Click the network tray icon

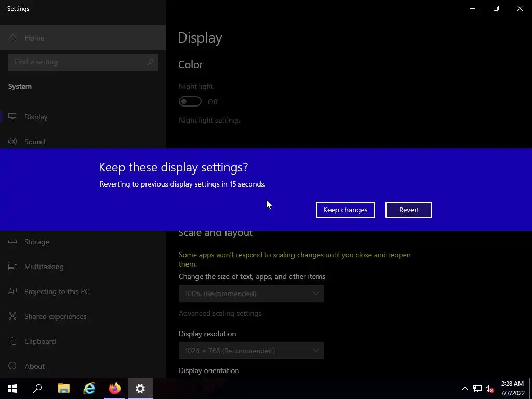477,389
